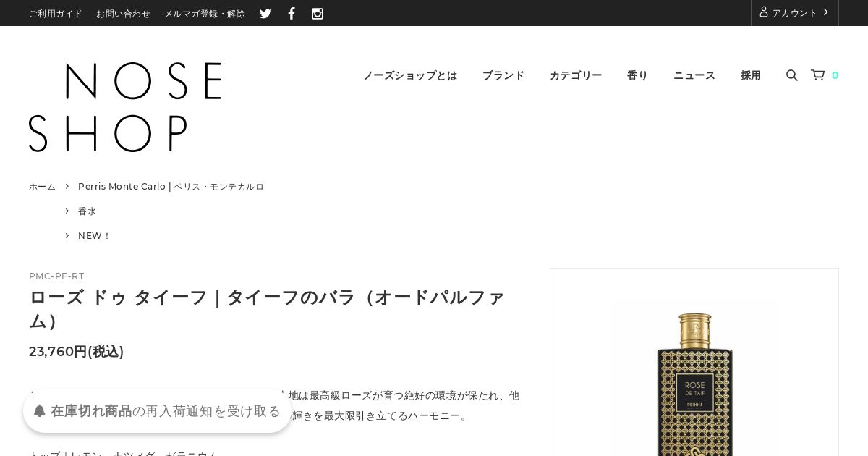Click the bell icon in restock notice

click(x=40, y=411)
